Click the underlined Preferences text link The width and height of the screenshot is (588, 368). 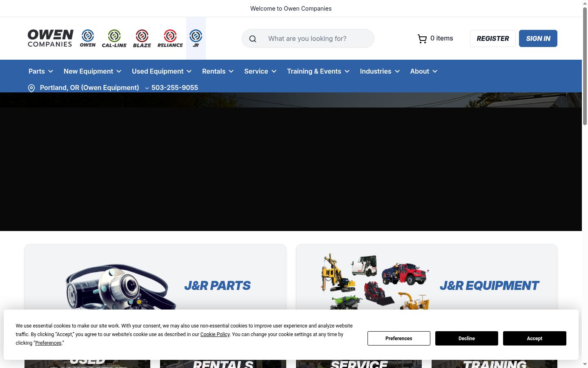click(48, 343)
